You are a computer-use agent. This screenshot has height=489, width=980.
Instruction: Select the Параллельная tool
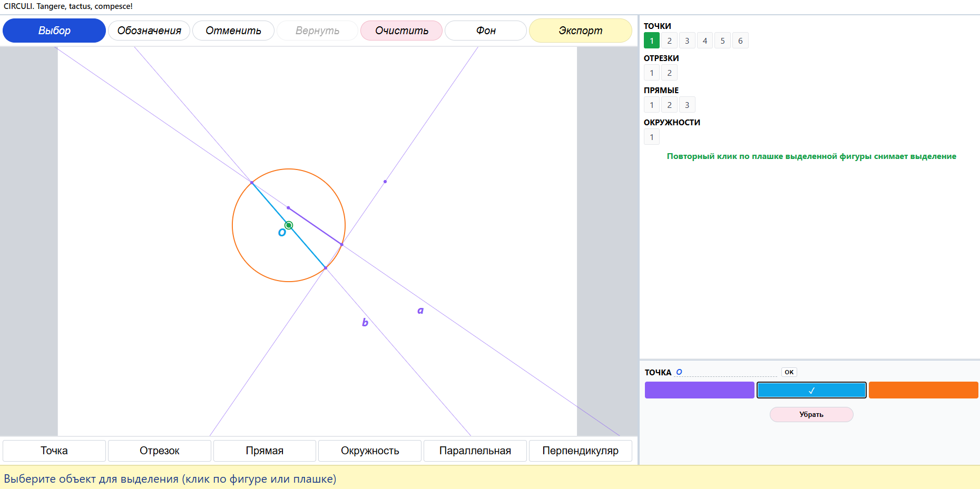pos(475,451)
